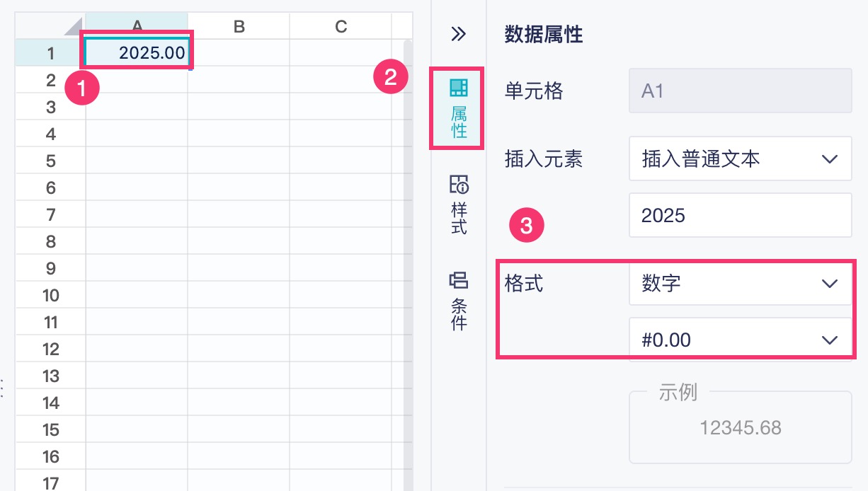Screen dimensions: 868x491
Task: Open the 样式 style tab icon
Action: (x=459, y=205)
